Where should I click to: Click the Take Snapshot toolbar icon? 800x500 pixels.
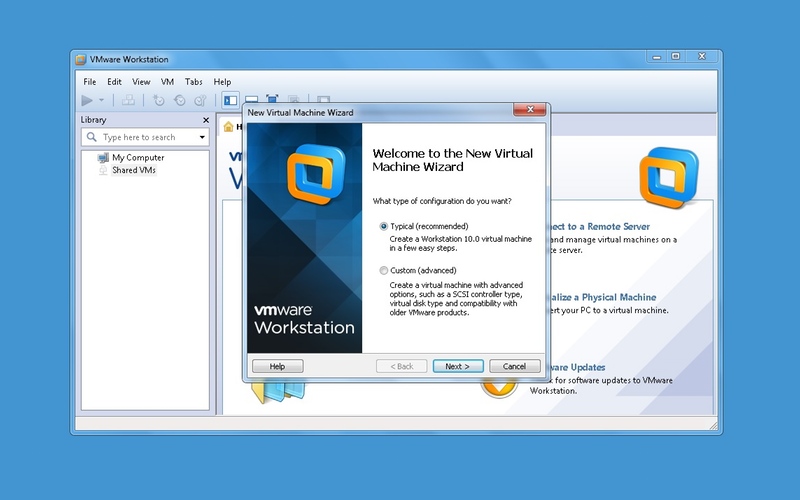[x=159, y=101]
